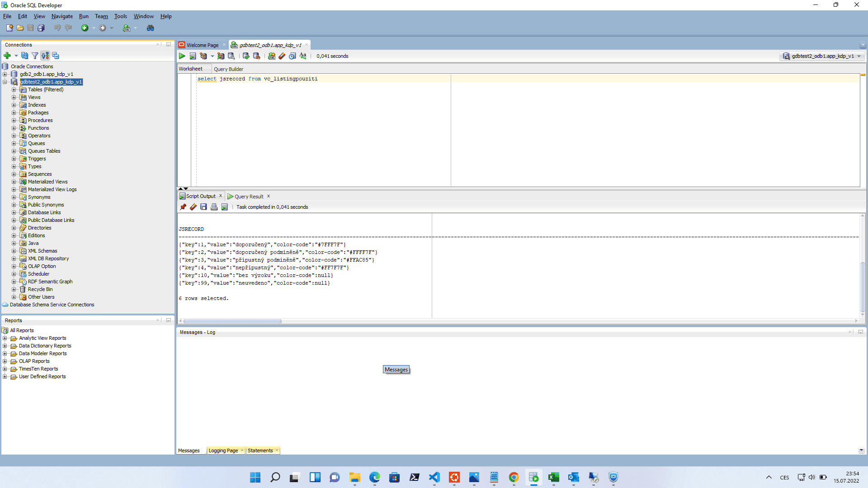Open Excel from the Windows taskbar

[553, 477]
